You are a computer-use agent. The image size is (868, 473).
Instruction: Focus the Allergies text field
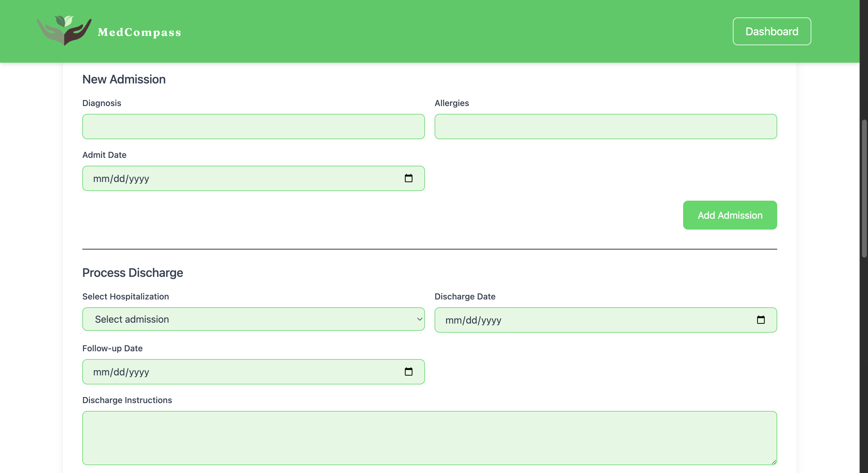(606, 127)
